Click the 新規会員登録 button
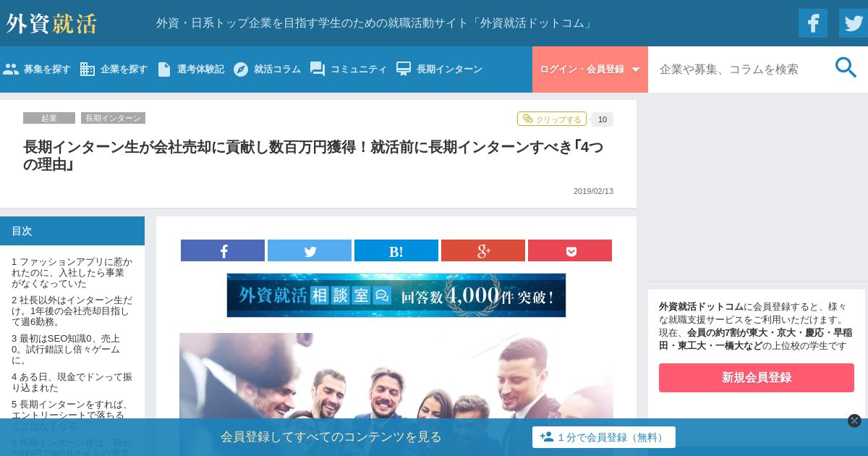Screen dimensions: 868x456 (x=757, y=378)
